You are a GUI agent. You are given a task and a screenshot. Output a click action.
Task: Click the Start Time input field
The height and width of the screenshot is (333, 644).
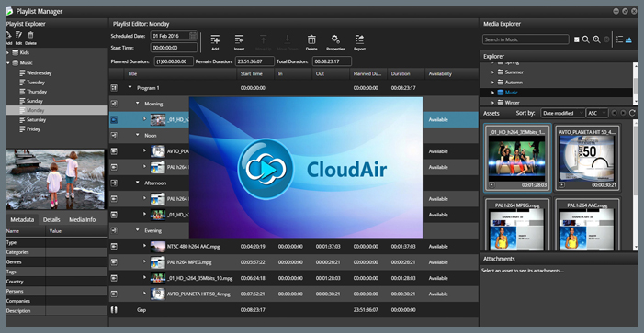174,48
